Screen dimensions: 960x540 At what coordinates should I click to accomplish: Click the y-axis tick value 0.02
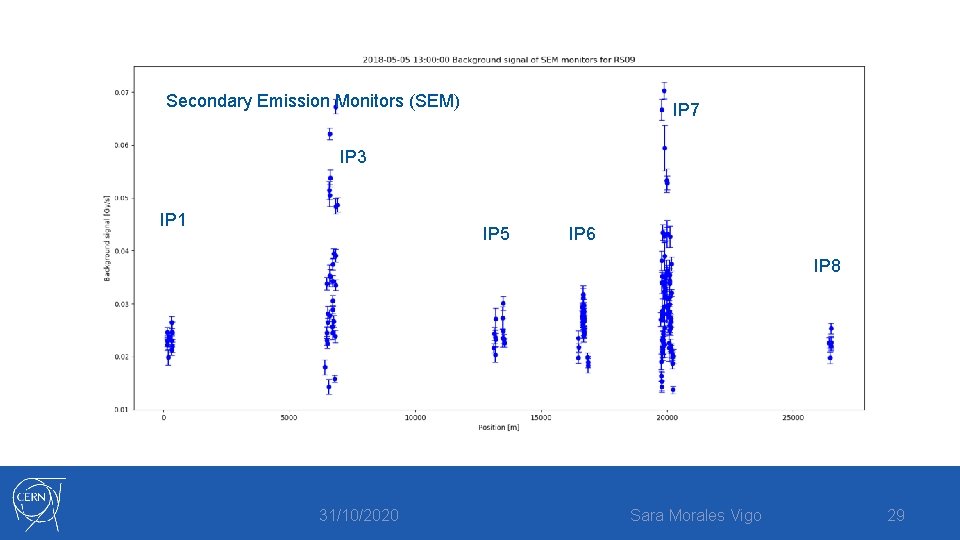[121, 357]
